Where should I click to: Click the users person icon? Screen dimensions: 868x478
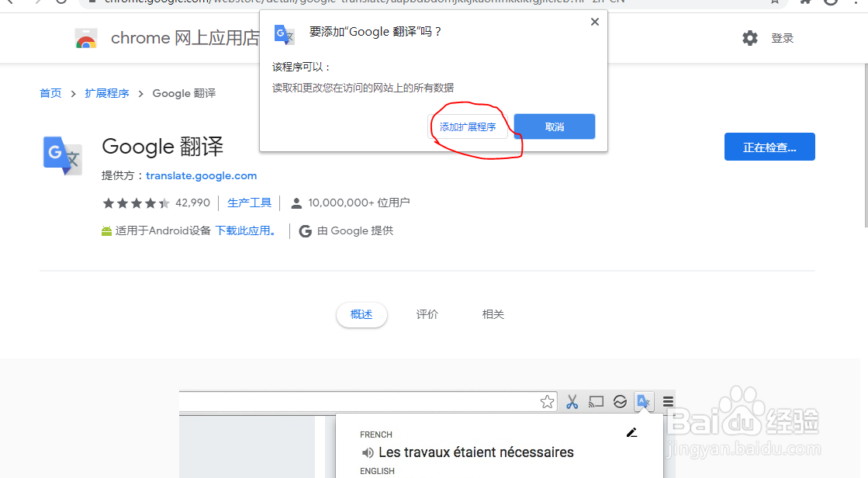[x=296, y=203]
